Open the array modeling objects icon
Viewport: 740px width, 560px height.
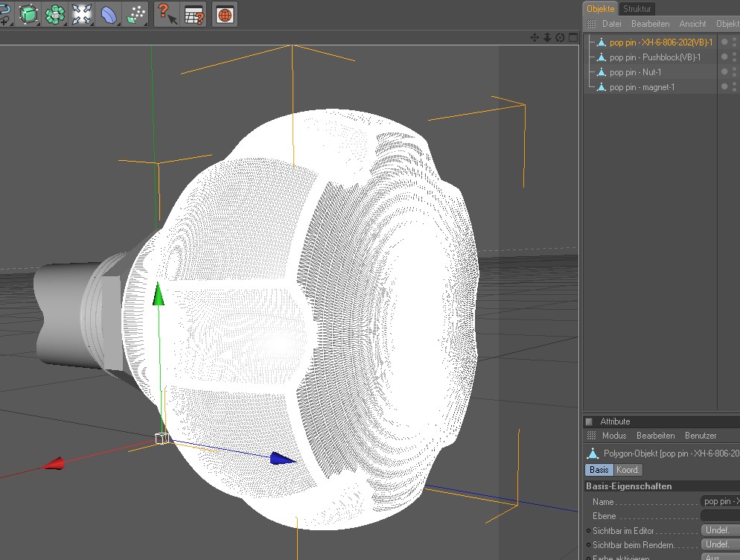[55, 14]
